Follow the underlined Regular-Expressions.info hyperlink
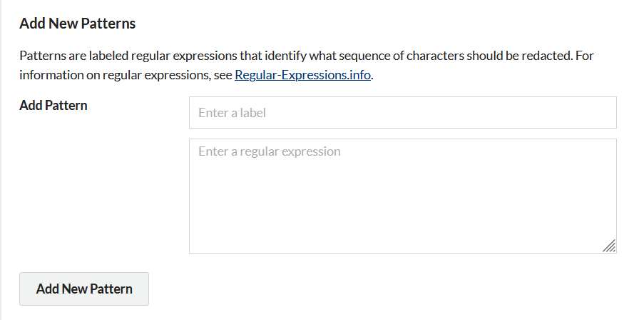This screenshot has height=320, width=644. point(302,75)
